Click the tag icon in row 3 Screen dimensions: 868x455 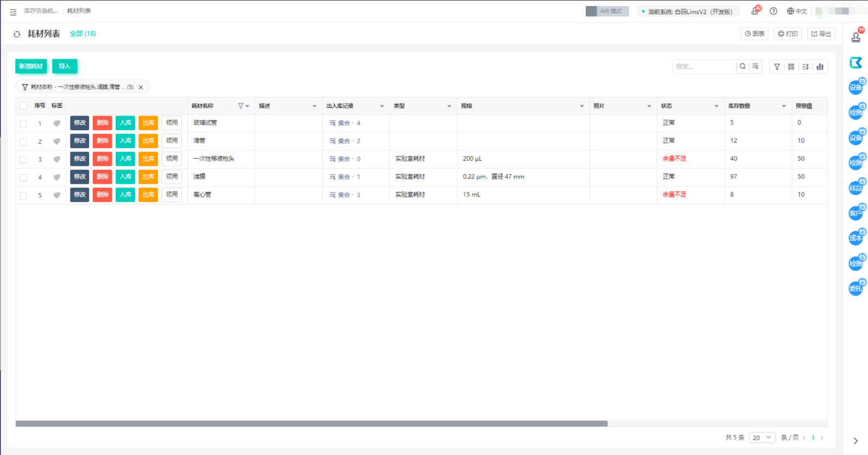tap(56, 159)
